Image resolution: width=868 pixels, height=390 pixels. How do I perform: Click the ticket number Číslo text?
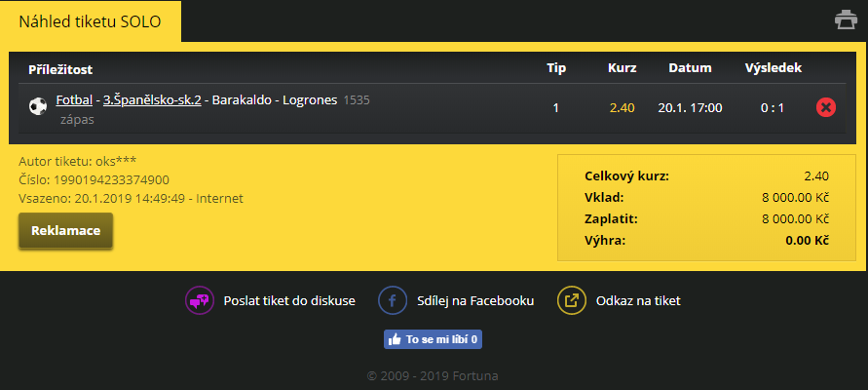(94, 179)
